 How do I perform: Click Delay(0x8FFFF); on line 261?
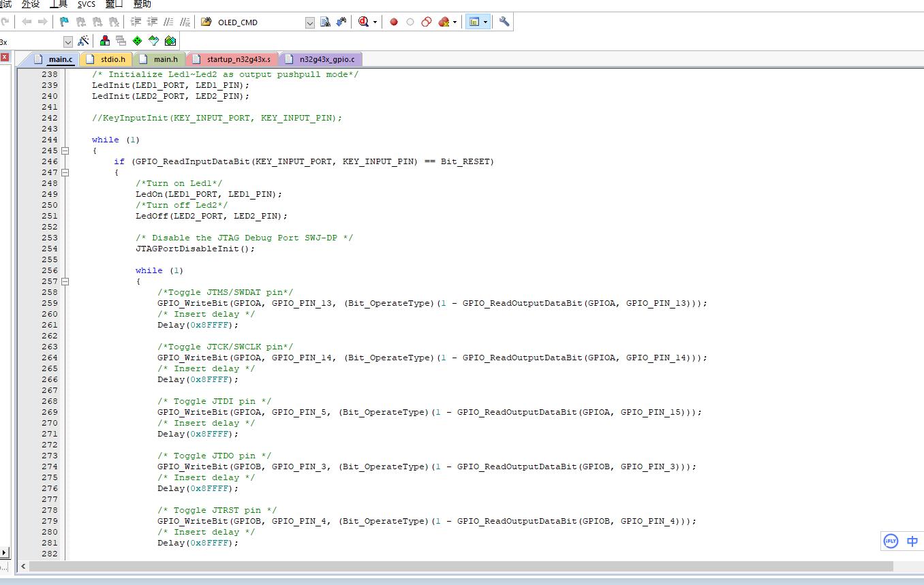[198, 325]
